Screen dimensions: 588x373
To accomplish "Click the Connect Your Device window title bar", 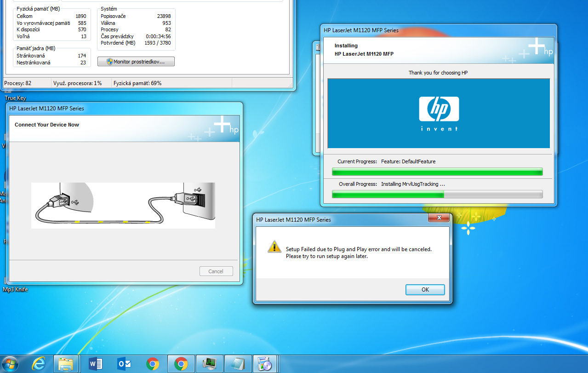I will [124, 109].
